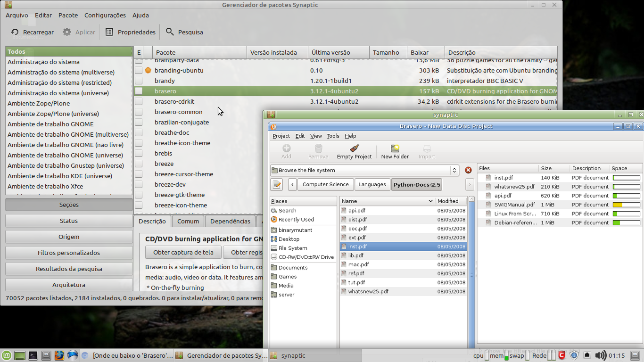Click the Ubuntu-supported orange icon beside branding-ubuntu
Image resolution: width=644 pixels, height=362 pixels.
coord(148,70)
